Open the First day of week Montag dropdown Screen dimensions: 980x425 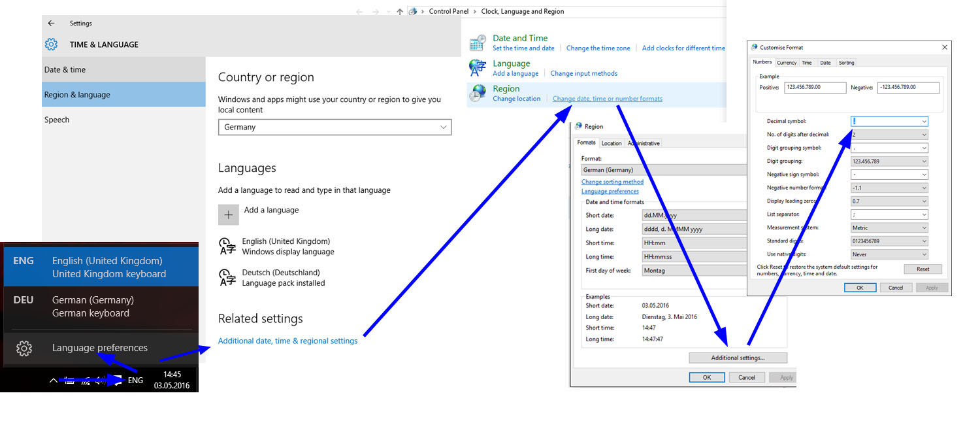694,270
